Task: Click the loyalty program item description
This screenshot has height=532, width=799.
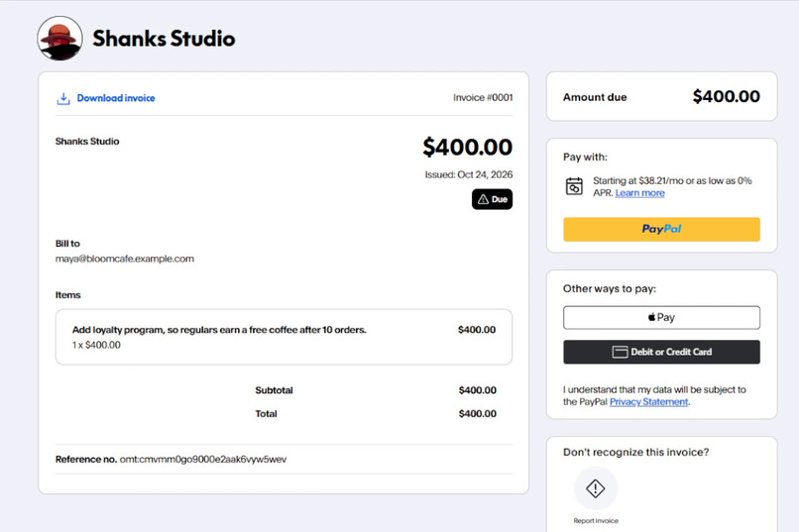Action: point(219,330)
